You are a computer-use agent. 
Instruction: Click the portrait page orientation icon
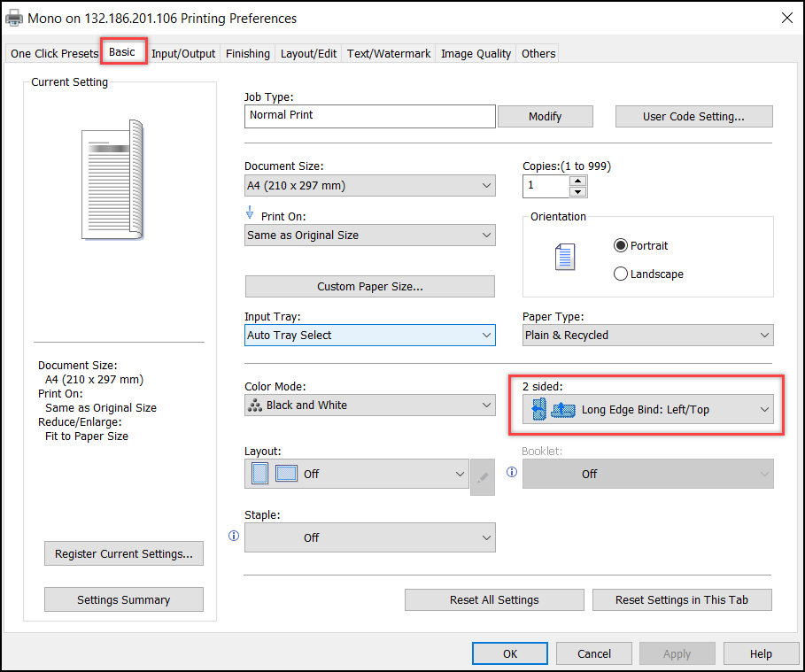pyautogui.click(x=564, y=257)
